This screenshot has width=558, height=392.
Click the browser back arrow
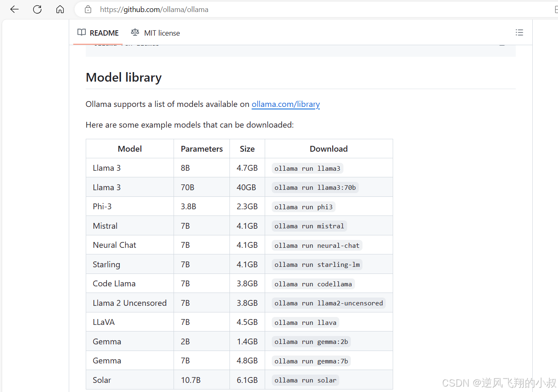point(14,9)
